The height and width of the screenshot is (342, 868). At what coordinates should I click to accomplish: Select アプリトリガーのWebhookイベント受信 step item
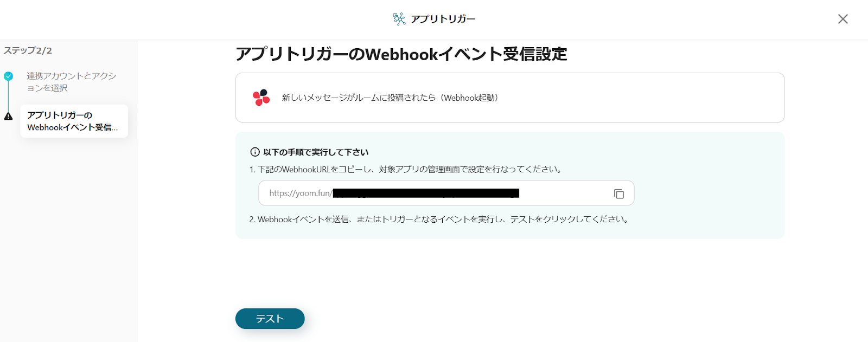coord(74,121)
